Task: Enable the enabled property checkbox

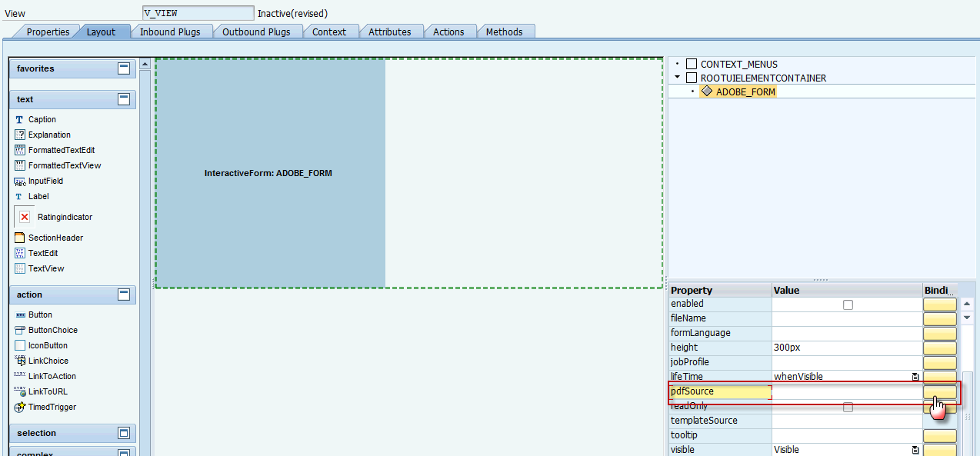Action: (847, 304)
